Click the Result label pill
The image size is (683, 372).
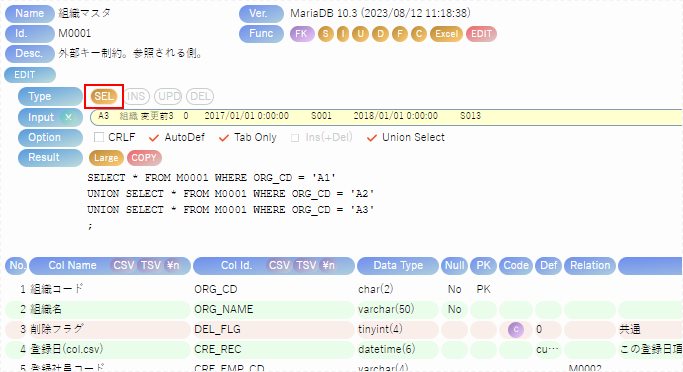click(50, 158)
